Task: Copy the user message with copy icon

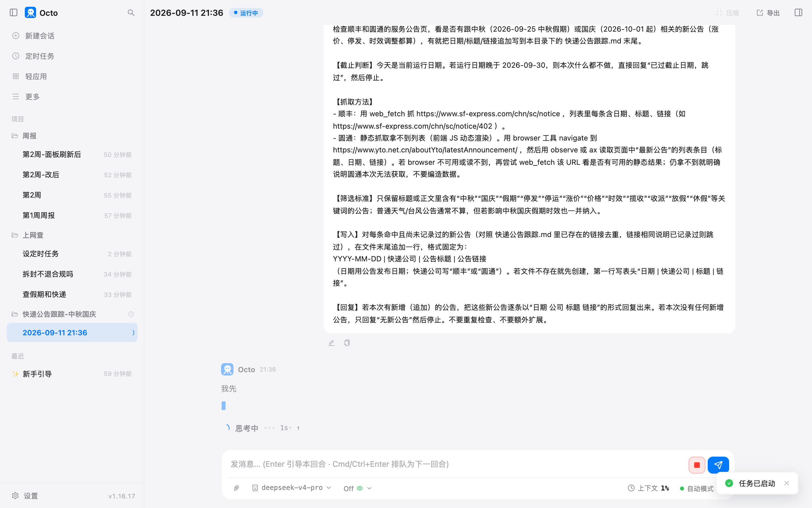Action: 347,343
